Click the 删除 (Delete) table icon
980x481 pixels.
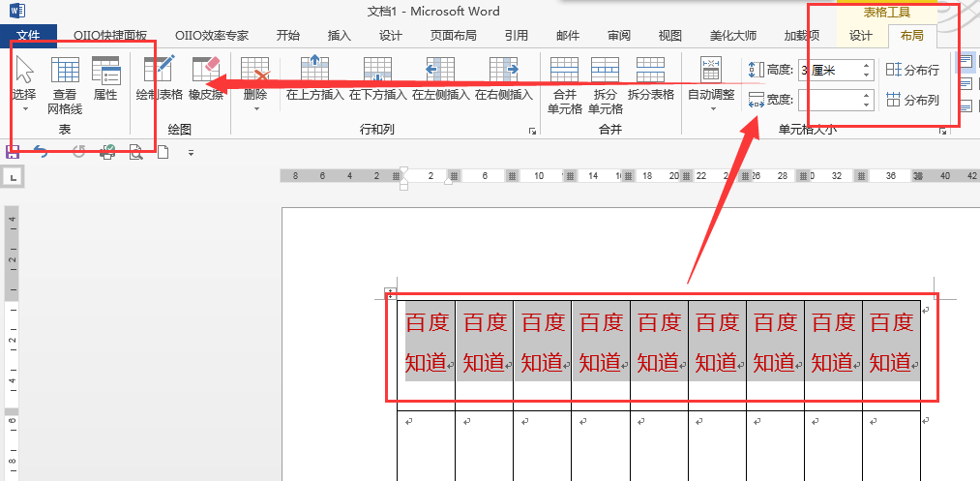[x=255, y=69]
